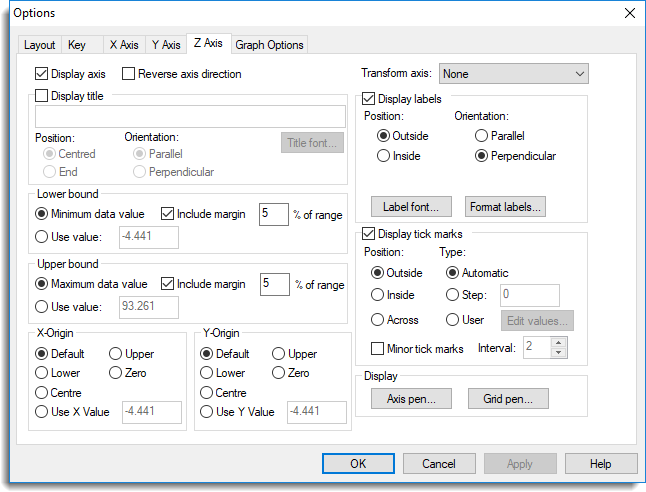Close the Options dialog window
The height and width of the screenshot is (492, 646).
point(629,13)
